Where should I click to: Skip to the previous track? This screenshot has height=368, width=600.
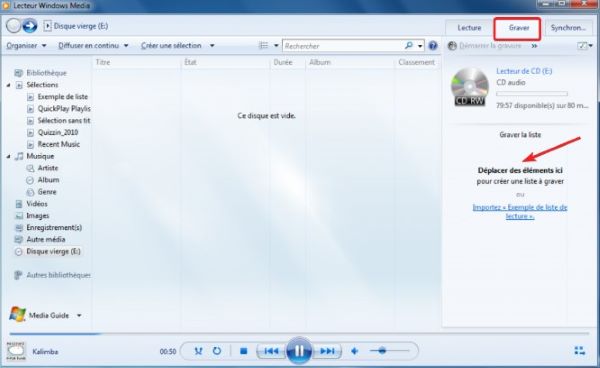271,351
